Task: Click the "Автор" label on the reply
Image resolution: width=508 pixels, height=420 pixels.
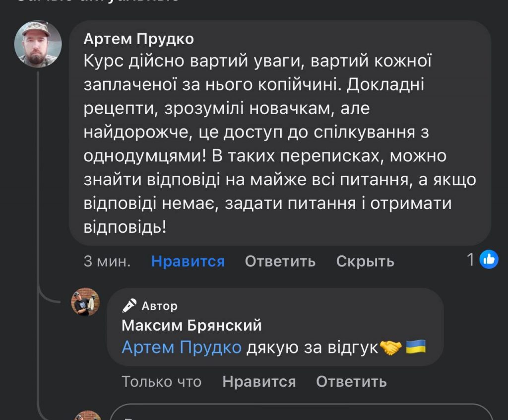Action: tap(159, 306)
